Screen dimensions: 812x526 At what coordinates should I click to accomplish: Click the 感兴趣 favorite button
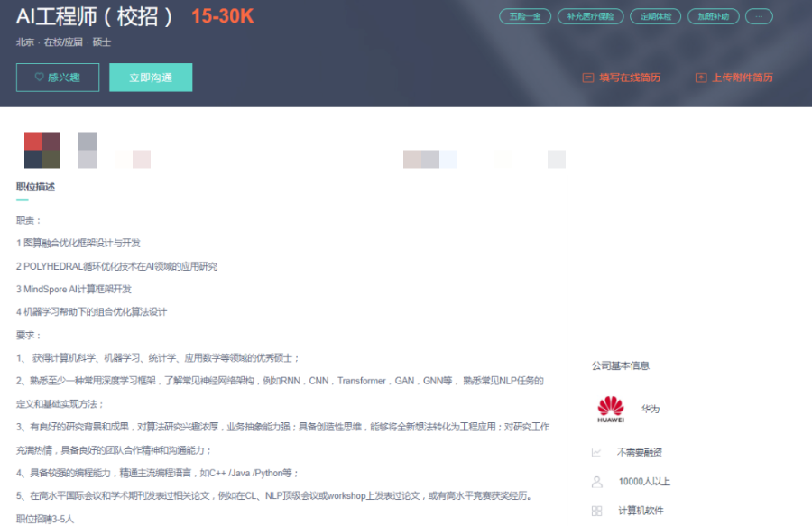(58, 78)
